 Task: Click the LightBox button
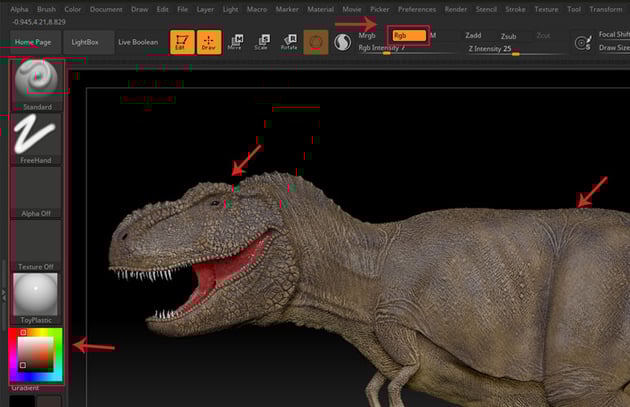[x=86, y=42]
